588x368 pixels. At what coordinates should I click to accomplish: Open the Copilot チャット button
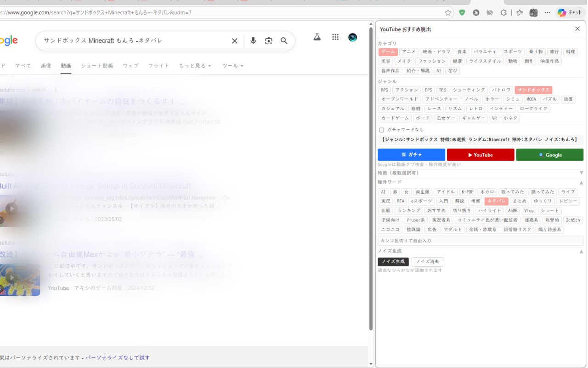(570, 13)
